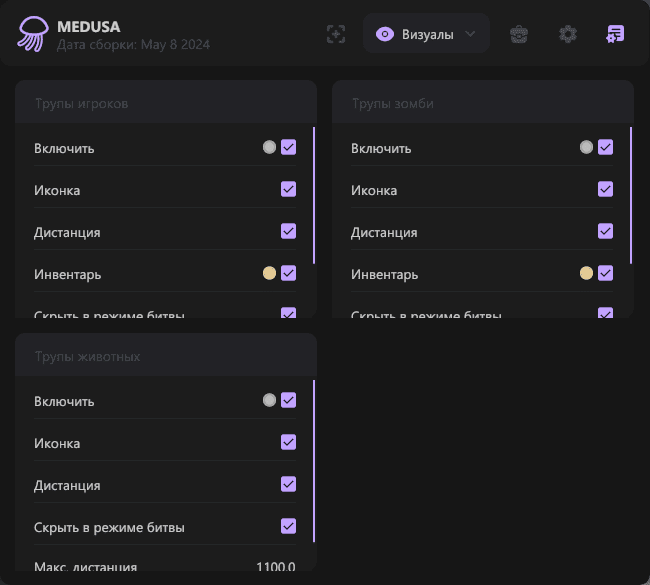Open gray color swatch in Трупы игроков Включить
This screenshot has height=585, width=650.
tap(269, 148)
